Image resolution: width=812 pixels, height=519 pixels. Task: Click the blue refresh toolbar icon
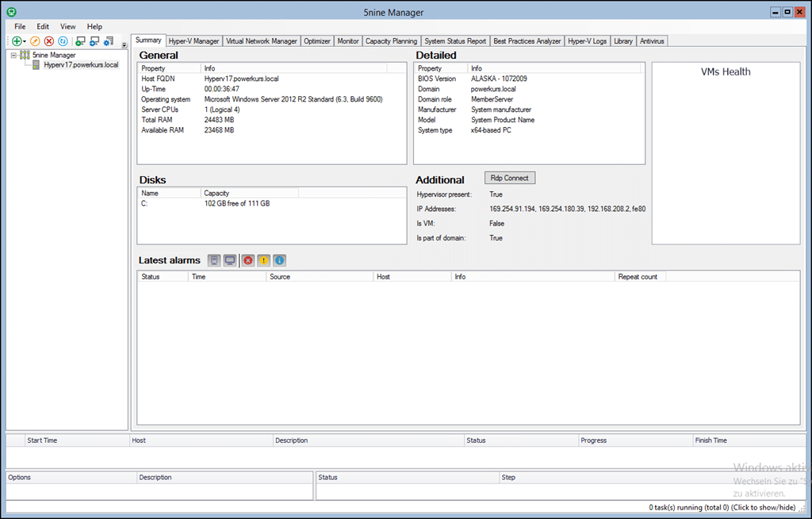click(63, 41)
